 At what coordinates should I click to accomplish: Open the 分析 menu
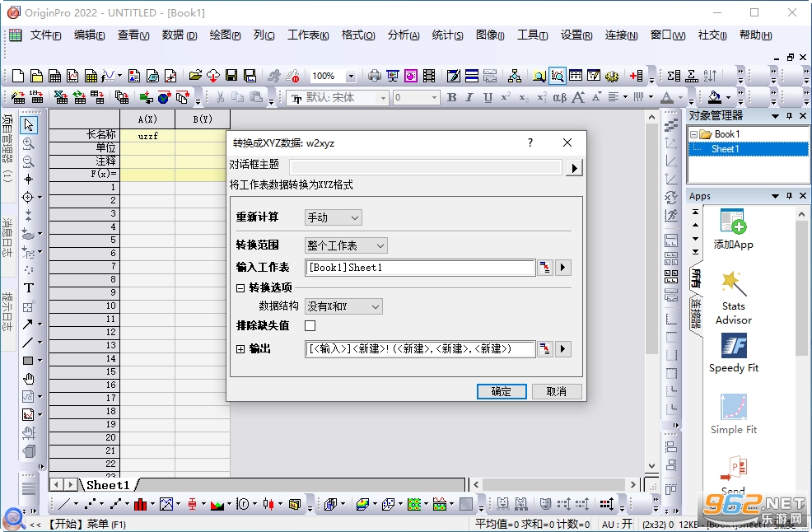pos(404,35)
